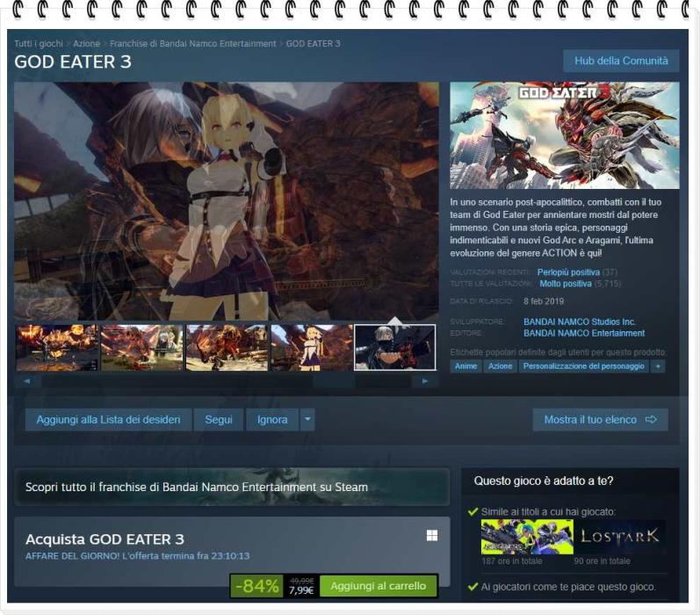The height and width of the screenshot is (615, 700).
Task: Toggle Segui to follow the game
Action: 219,420
